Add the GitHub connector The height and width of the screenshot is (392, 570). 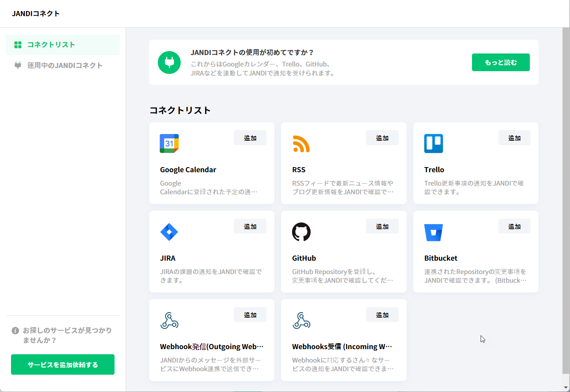point(382,226)
